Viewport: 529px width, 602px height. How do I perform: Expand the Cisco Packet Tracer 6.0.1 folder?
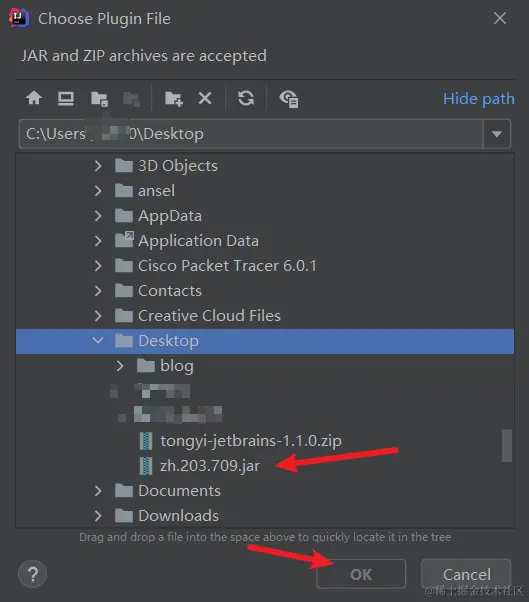point(98,266)
